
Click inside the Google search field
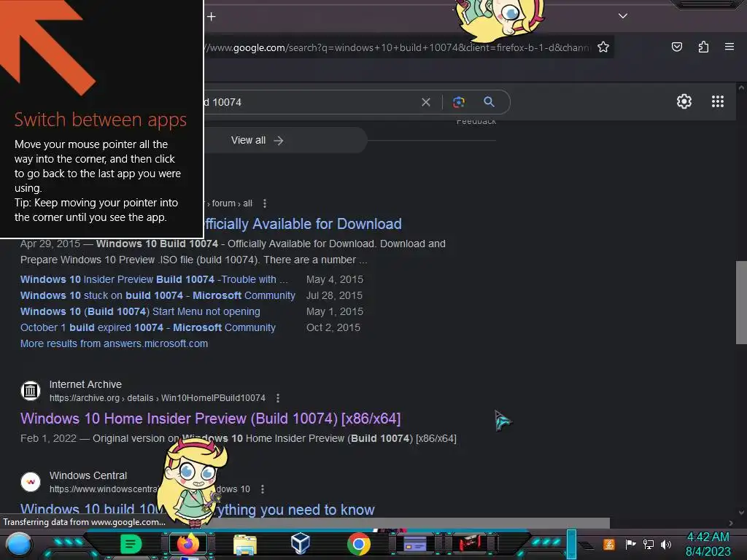pyautogui.click(x=309, y=102)
